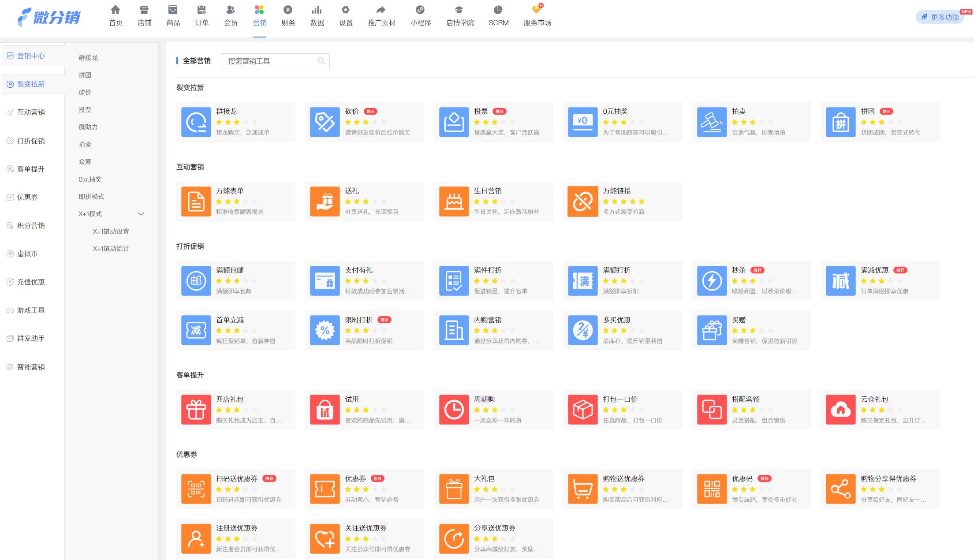
Task: Go to 服务市场 in top navigation
Action: (537, 16)
